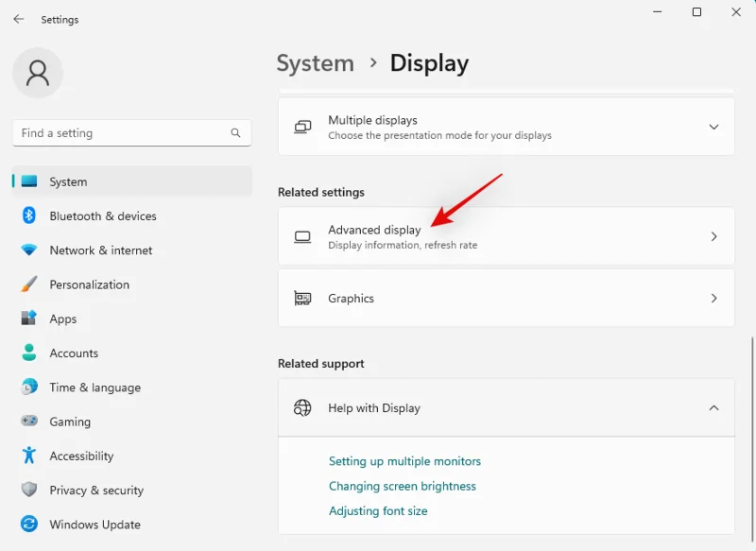Click the Gaming controller icon
The height and width of the screenshot is (551, 756).
[x=29, y=422]
